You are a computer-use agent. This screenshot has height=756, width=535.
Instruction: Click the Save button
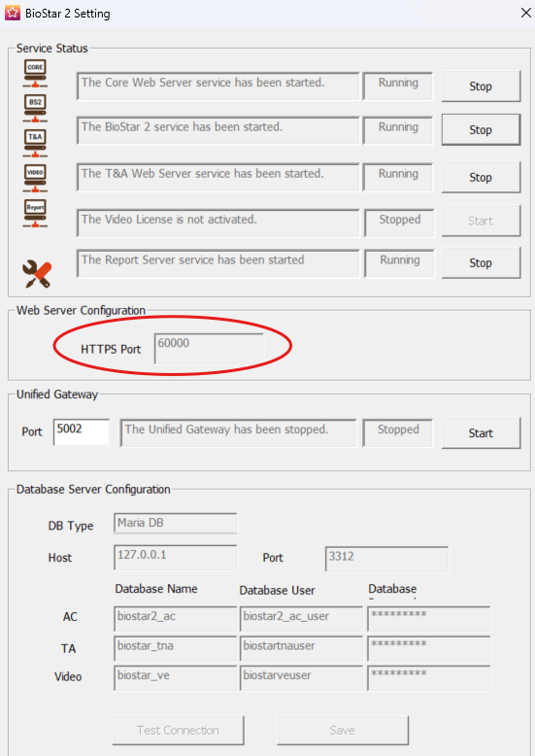tap(343, 731)
